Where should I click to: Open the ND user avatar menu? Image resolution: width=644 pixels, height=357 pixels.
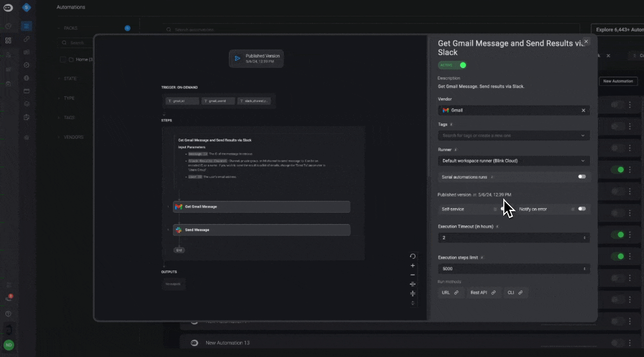point(8,345)
